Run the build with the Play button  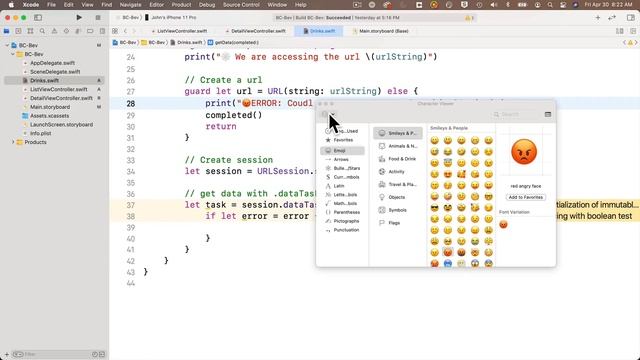click(x=79, y=18)
